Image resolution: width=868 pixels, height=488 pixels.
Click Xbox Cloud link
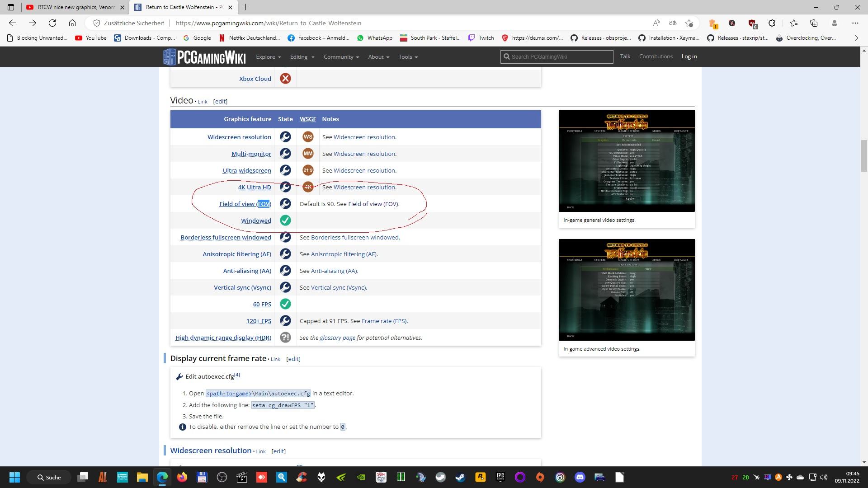click(255, 79)
